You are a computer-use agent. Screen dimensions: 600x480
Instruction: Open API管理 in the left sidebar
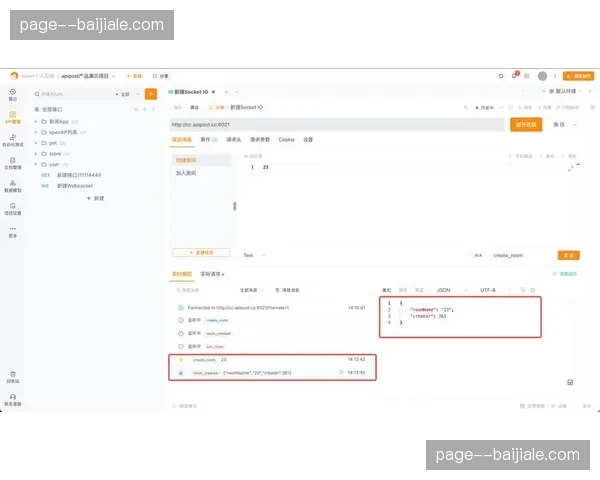13,117
